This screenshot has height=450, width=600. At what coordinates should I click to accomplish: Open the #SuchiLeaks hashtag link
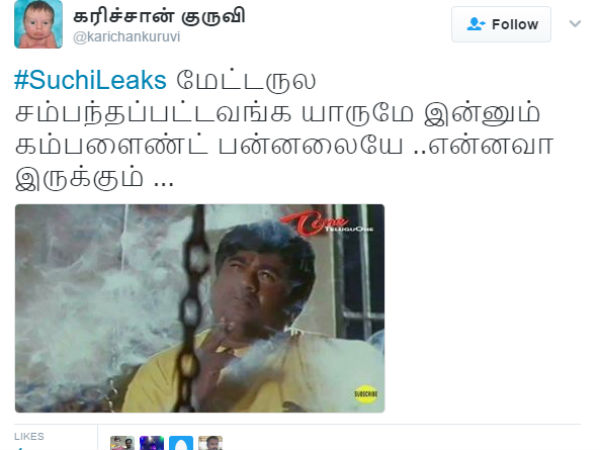click(90, 80)
